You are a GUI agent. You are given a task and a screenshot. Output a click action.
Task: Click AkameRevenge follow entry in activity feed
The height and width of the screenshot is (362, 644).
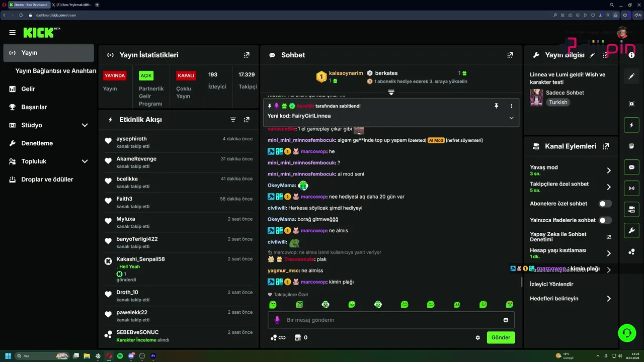[x=178, y=162]
